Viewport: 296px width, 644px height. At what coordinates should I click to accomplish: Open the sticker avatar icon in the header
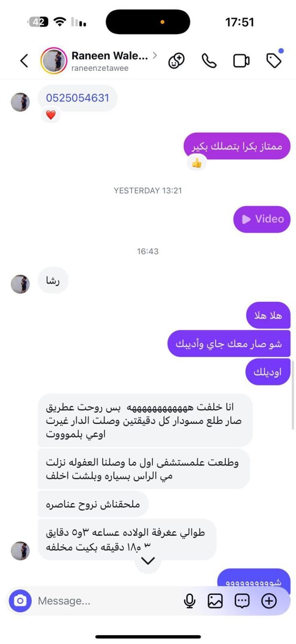[176, 61]
